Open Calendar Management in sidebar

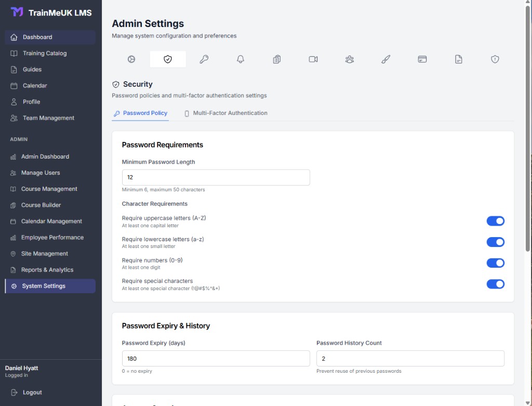[50, 221]
